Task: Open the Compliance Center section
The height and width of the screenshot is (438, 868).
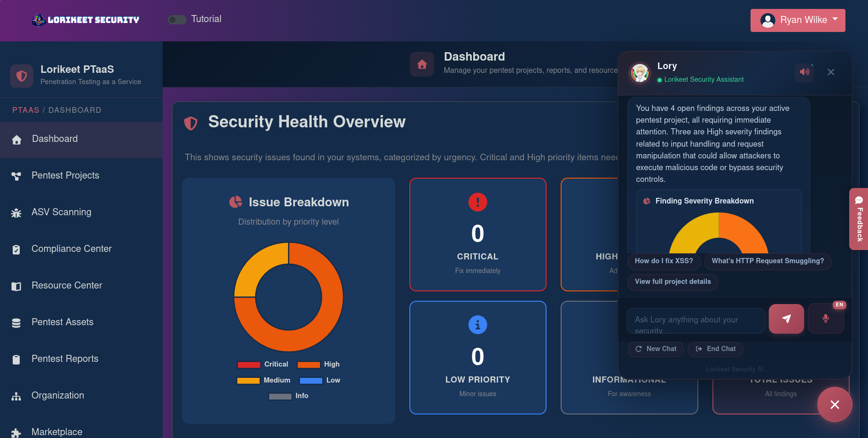Action: tap(71, 249)
